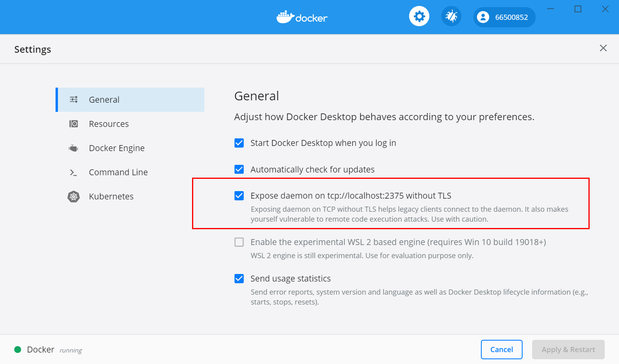Click the 'Send error reports, system version' description
Viewport: 619px width, 364px height.
419,297
